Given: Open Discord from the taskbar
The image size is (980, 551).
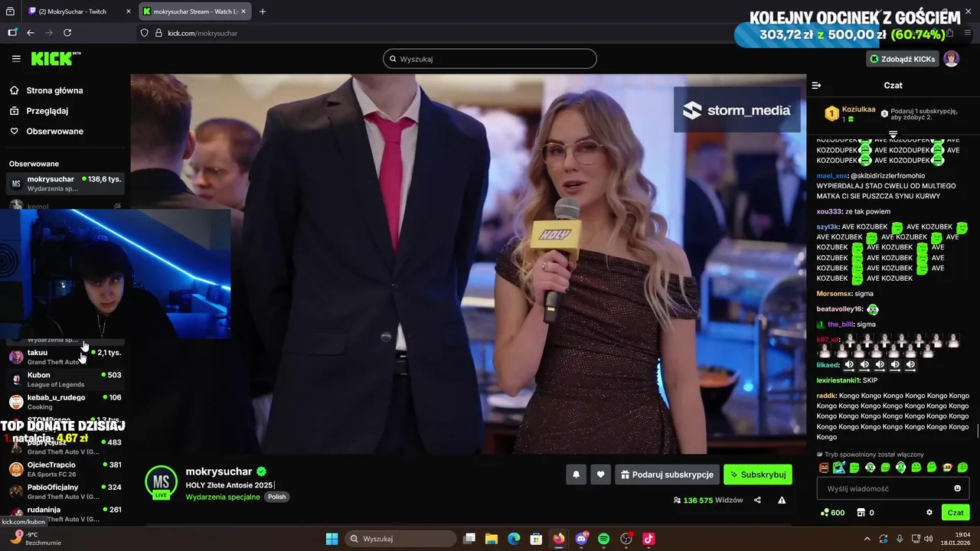Looking at the screenshot, I should (x=581, y=539).
